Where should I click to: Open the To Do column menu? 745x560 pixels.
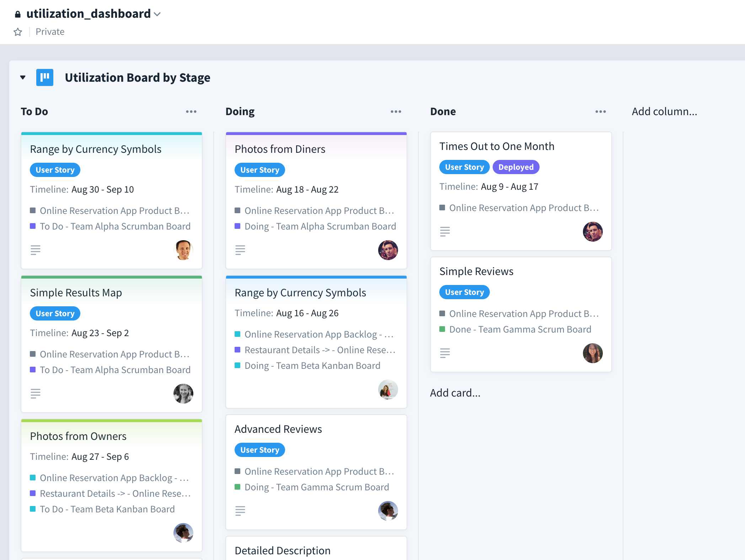[191, 111]
